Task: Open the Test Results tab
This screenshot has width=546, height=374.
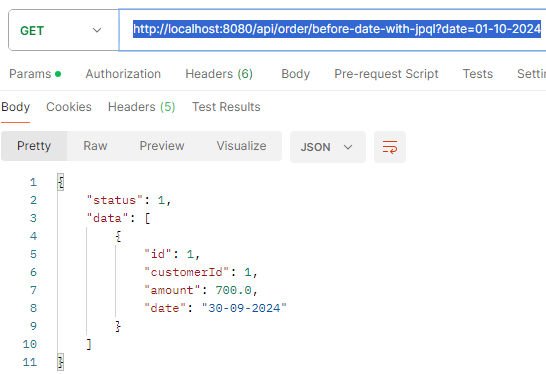Action: pos(226,107)
